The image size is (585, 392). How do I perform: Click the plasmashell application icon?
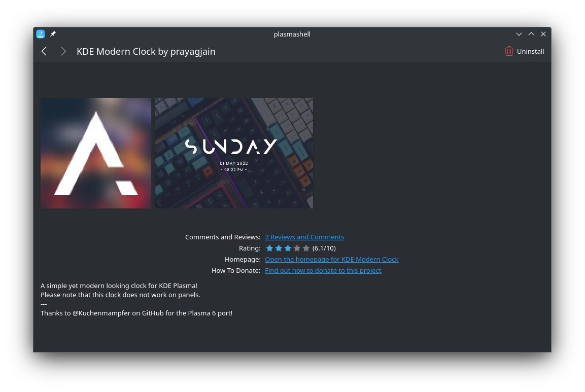point(40,33)
